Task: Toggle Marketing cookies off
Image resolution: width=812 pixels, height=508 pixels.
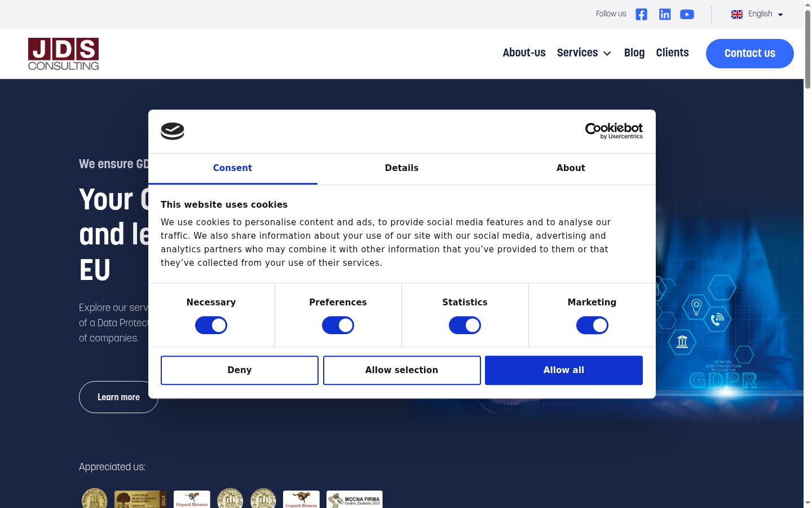Action: coord(592,325)
